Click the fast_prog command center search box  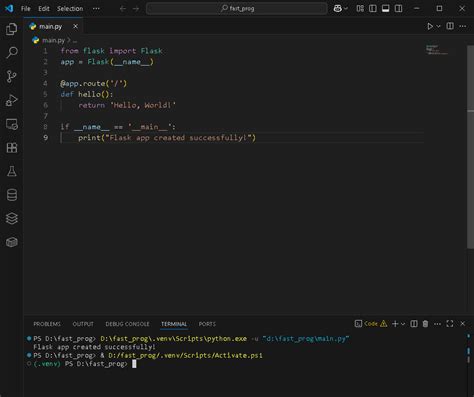click(237, 8)
